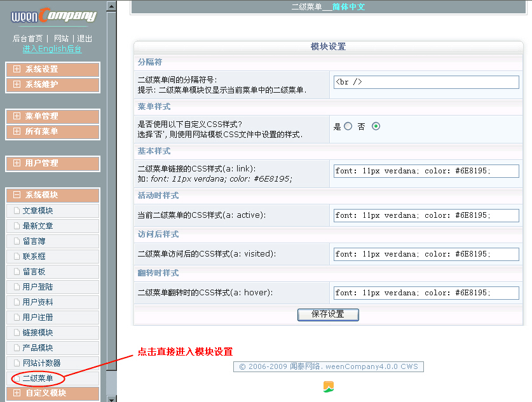The image size is (532, 402).
Task: Expand the 系统维护 menu group
Action: [53, 84]
